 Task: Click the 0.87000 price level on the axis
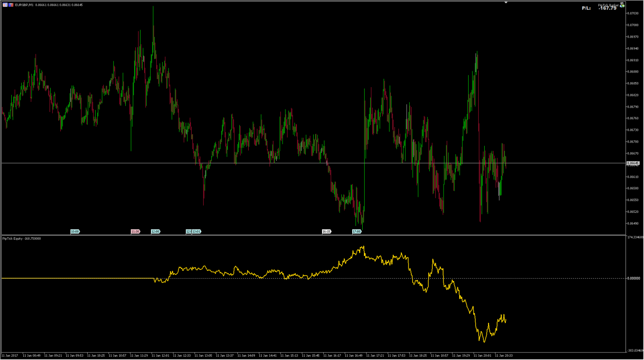(x=633, y=25)
